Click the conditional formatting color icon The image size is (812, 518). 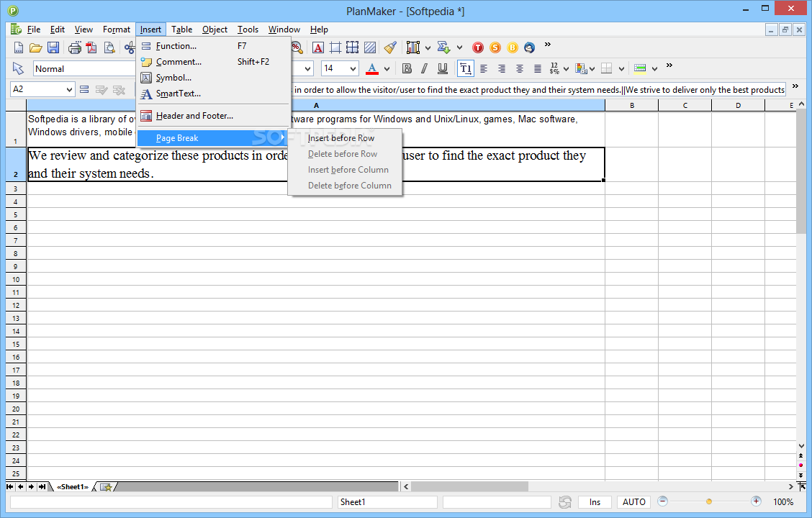[x=581, y=68]
